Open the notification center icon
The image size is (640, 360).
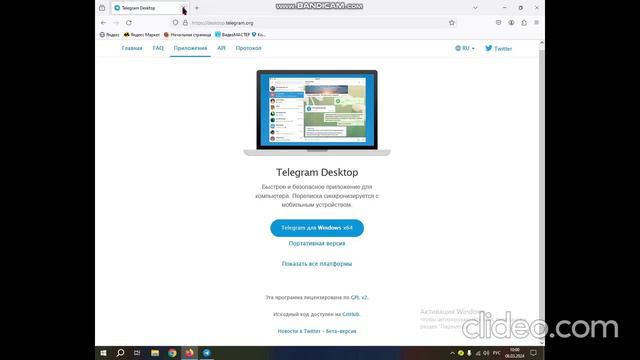coord(533,353)
